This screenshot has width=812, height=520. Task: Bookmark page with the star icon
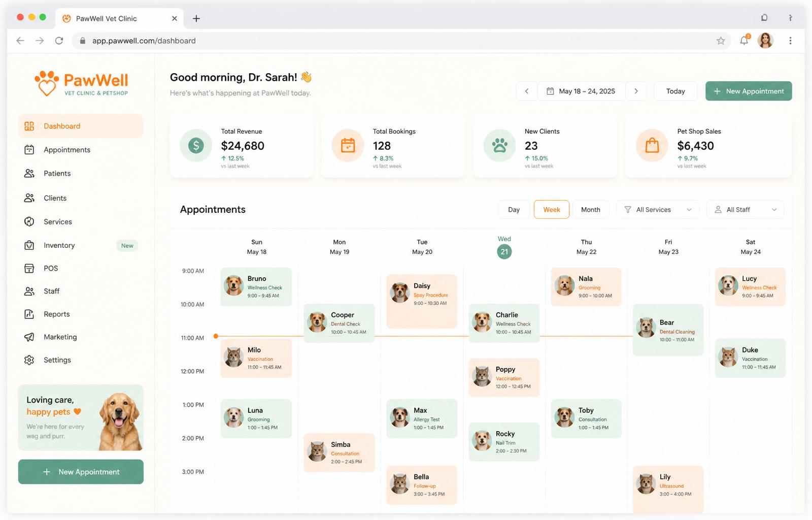click(721, 41)
